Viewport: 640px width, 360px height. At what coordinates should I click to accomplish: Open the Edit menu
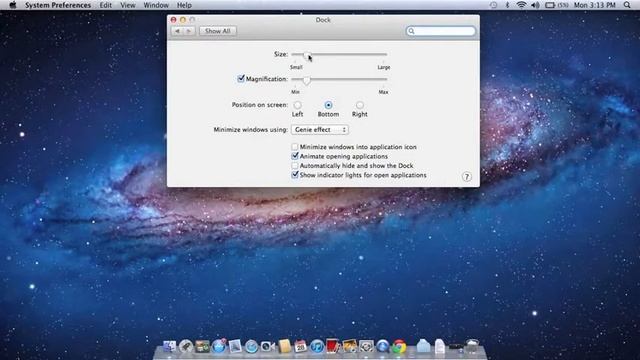pyautogui.click(x=105, y=5)
